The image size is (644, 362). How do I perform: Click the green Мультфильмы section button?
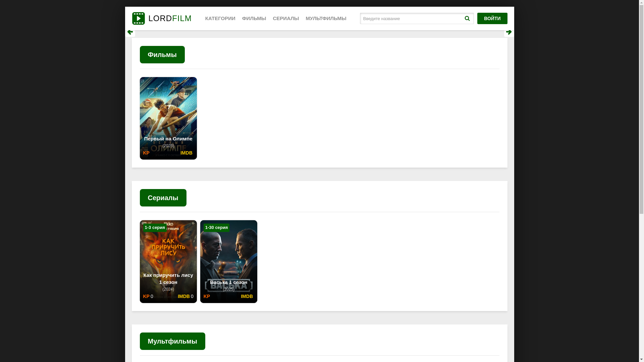point(172,341)
